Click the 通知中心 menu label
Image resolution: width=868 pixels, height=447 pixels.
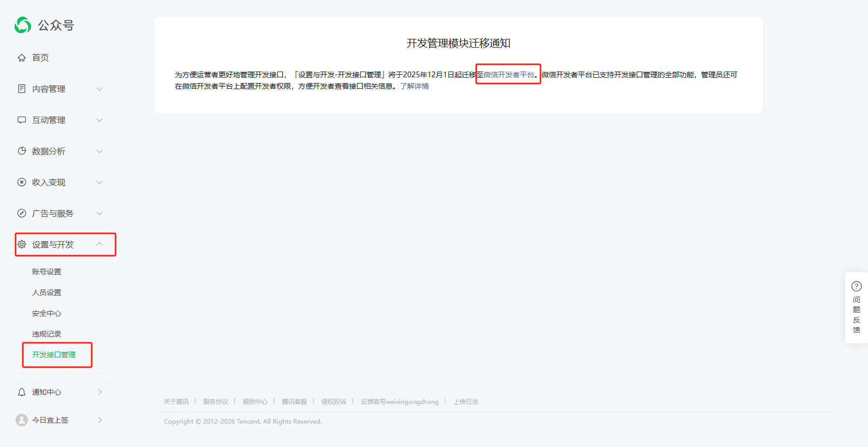[x=47, y=392]
